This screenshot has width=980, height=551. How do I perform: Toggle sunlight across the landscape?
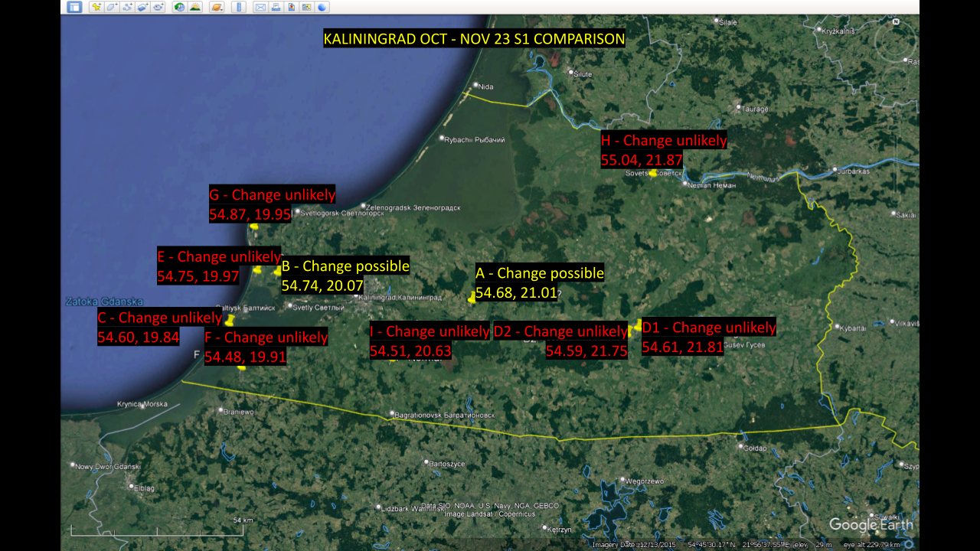click(195, 7)
